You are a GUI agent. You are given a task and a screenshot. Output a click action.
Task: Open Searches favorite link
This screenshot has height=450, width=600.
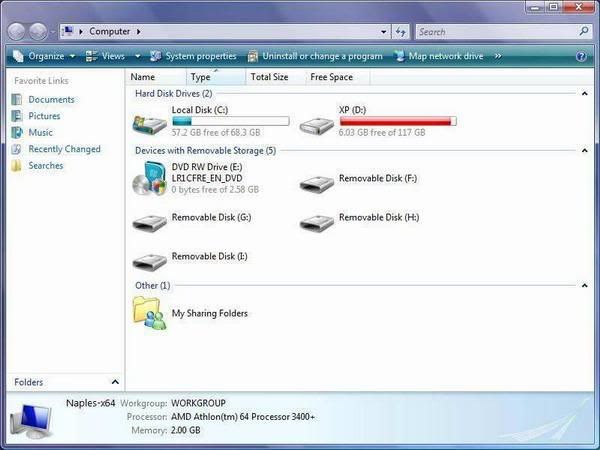click(46, 166)
